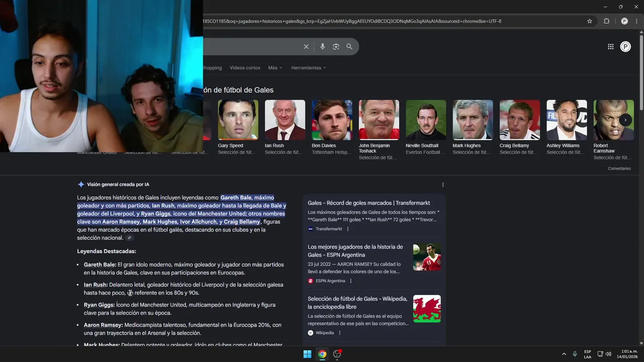Open the taskbar app next to Chrome
Image resolution: width=644 pixels, height=362 pixels.
tap(337, 354)
